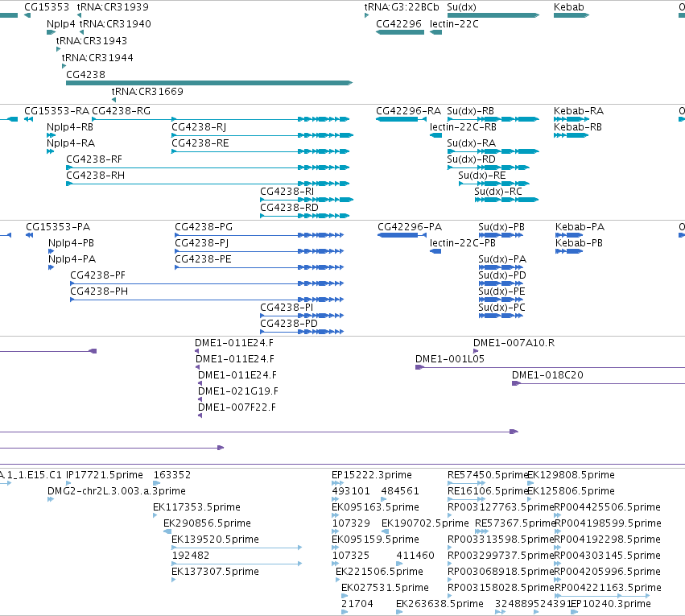Select protein Su(dx)-PB
This screenshot has width=685, height=616.
click(x=501, y=227)
